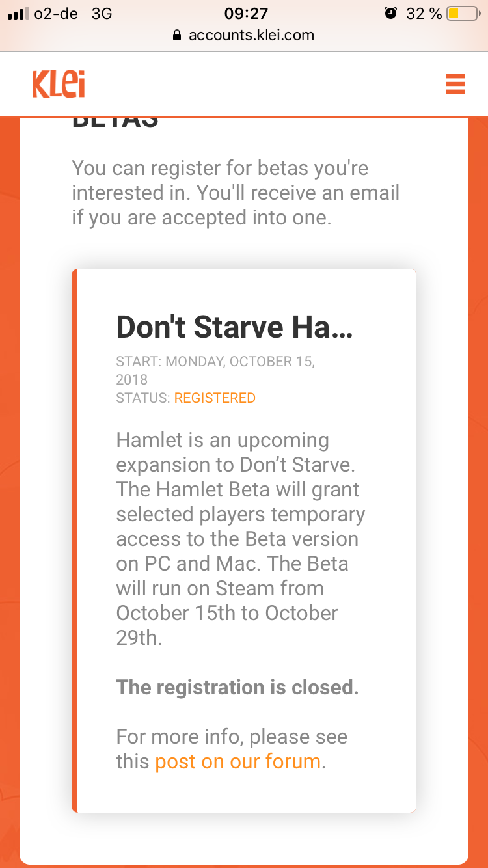This screenshot has width=488, height=868.
Task: Tap the Hamlet expansion description paragraph
Action: click(x=241, y=539)
